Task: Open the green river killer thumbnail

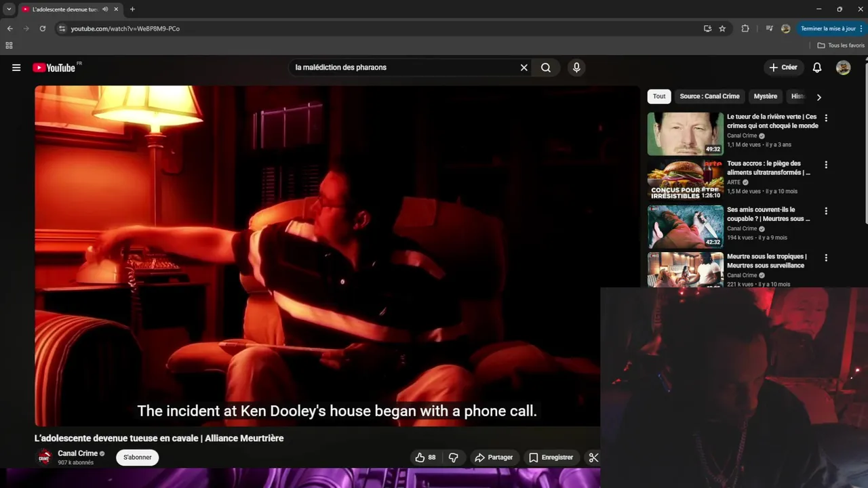Action: pos(686,134)
